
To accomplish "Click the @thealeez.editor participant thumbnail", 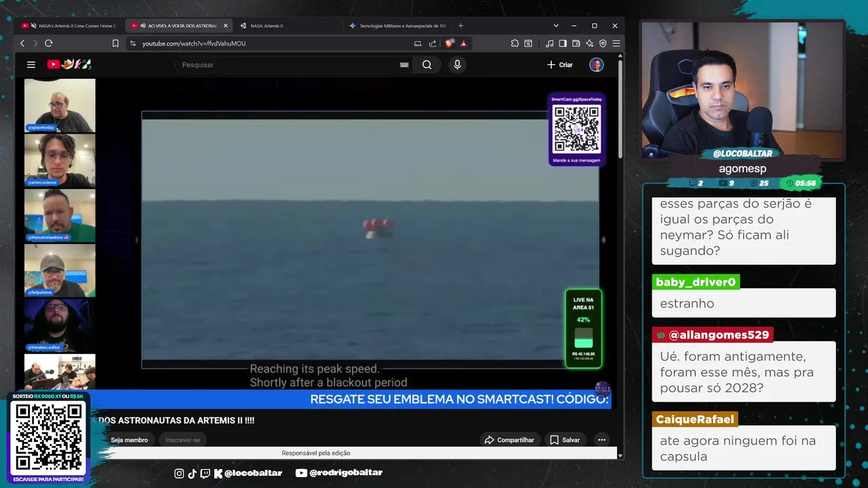I will [60, 325].
